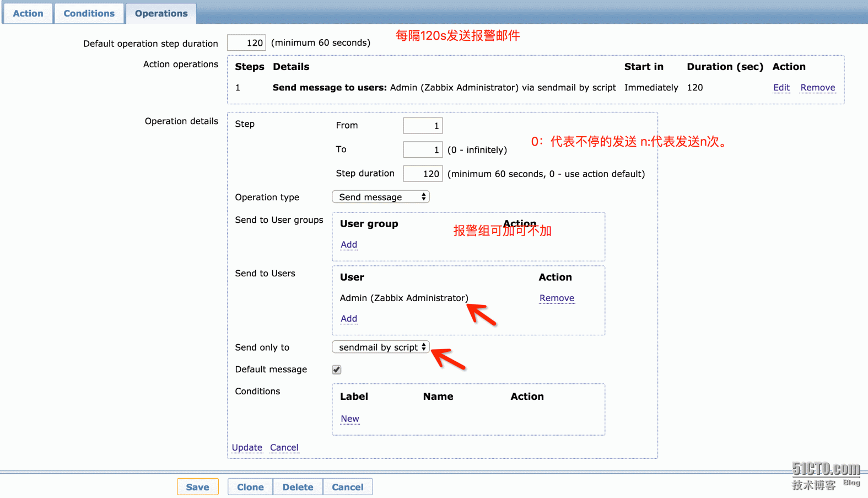Click the Immediately start-in value
Screen dimensions: 868x498
point(651,88)
